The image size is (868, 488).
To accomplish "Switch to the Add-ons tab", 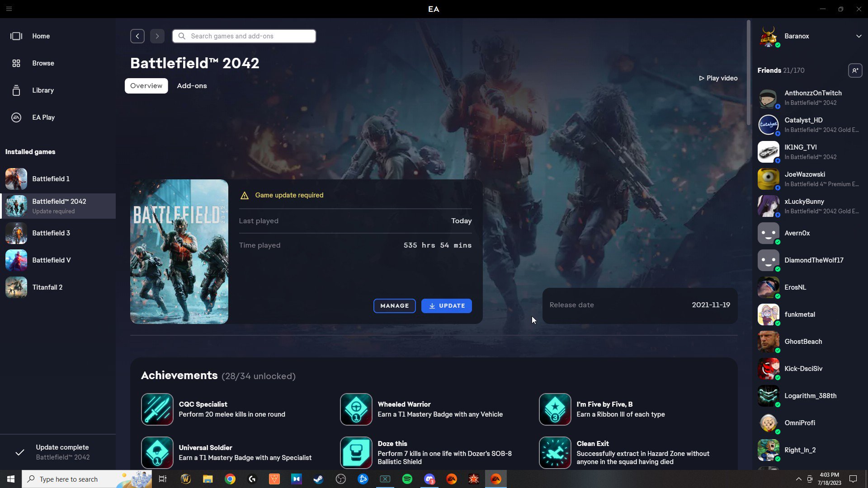I will tap(192, 85).
